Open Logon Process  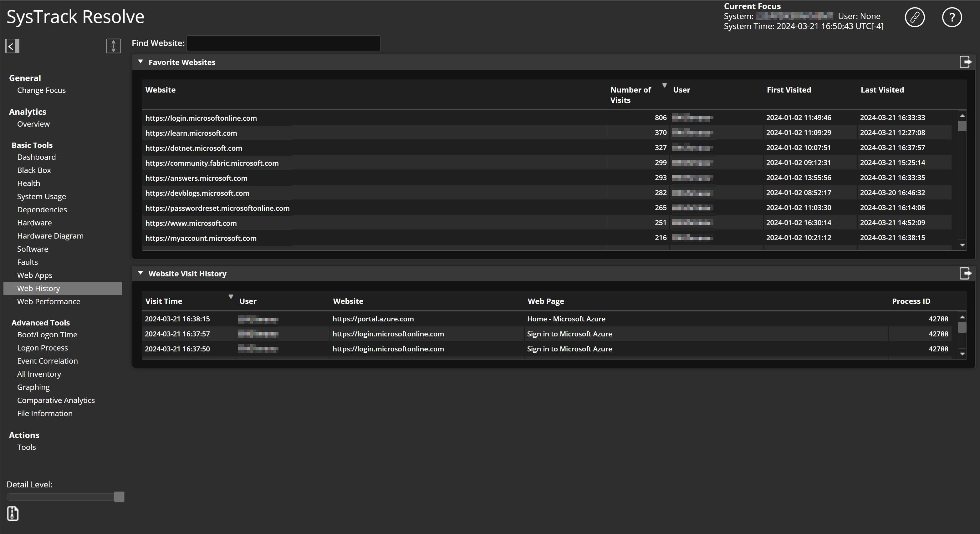(43, 348)
